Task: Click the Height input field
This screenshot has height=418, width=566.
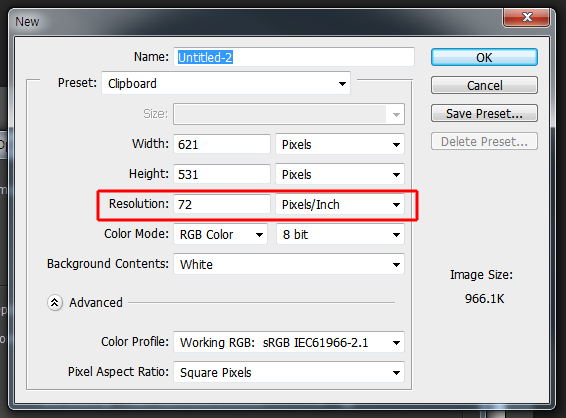Action: tap(222, 174)
